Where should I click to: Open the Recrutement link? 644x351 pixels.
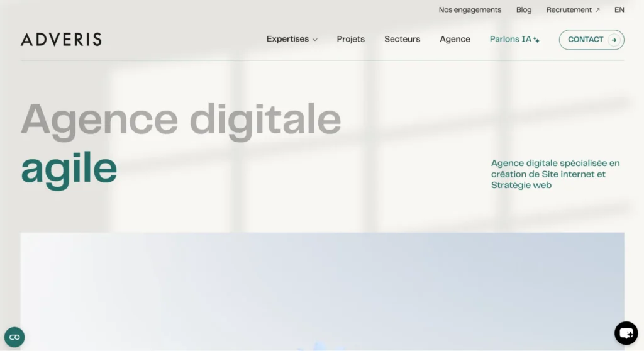573,10
